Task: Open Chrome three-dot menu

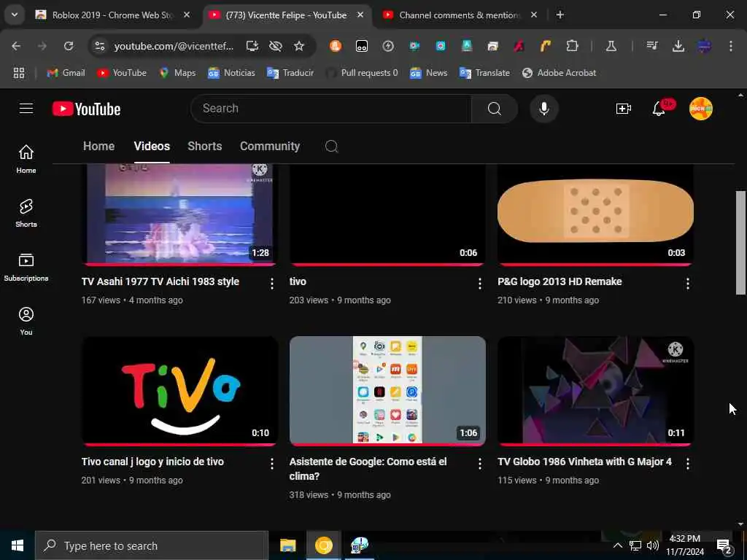Action: 731,46
